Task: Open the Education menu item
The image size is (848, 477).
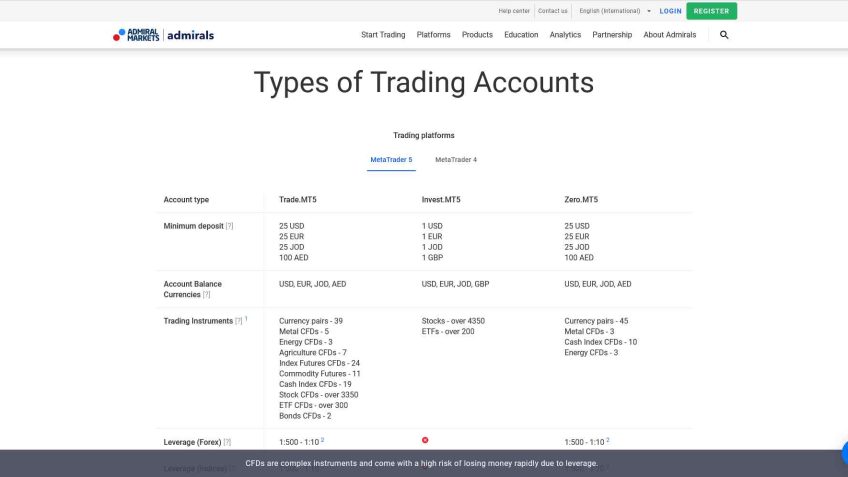Action: pyautogui.click(x=521, y=35)
